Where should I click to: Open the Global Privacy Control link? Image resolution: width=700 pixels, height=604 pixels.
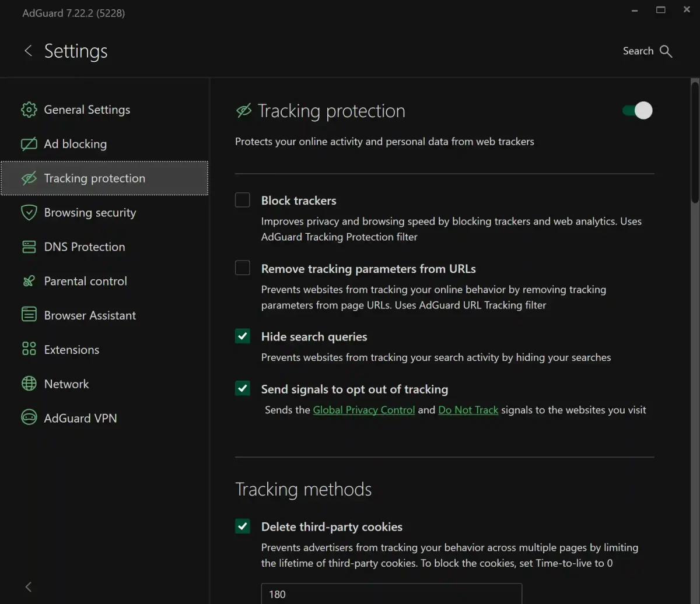pyautogui.click(x=363, y=410)
